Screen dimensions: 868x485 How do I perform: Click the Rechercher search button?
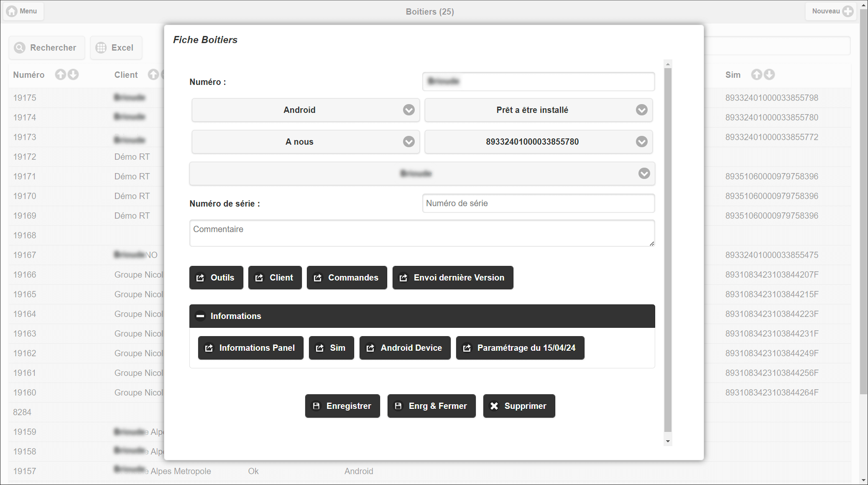click(x=46, y=48)
